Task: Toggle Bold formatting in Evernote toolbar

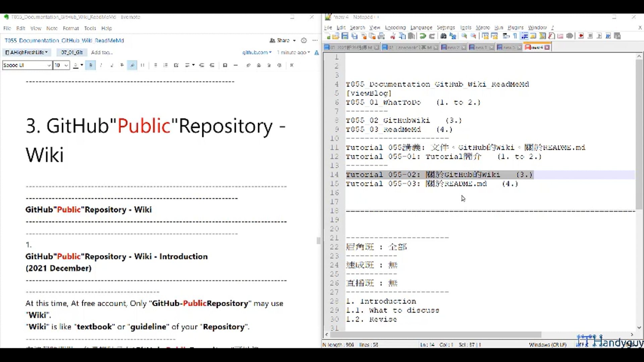Action: pyautogui.click(x=90, y=65)
